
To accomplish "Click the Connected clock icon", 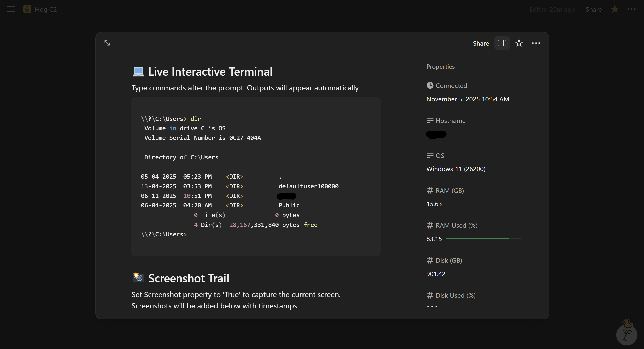I will pyautogui.click(x=430, y=86).
